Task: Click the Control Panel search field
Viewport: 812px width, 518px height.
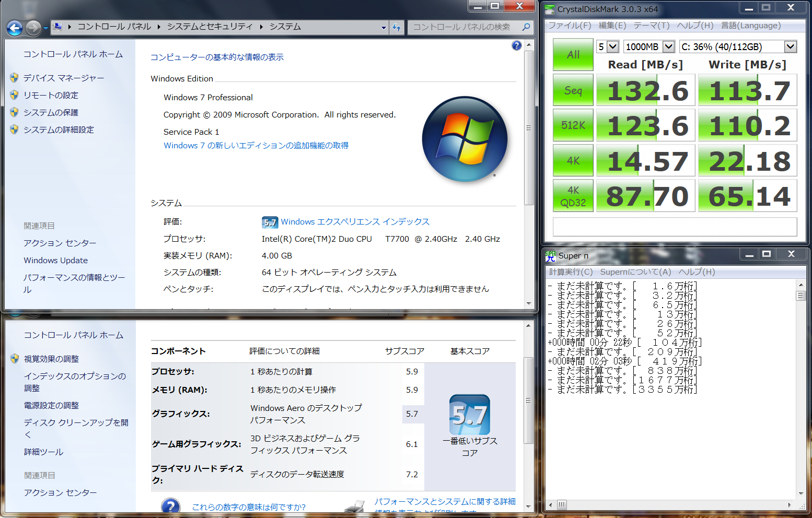Action: click(465, 27)
